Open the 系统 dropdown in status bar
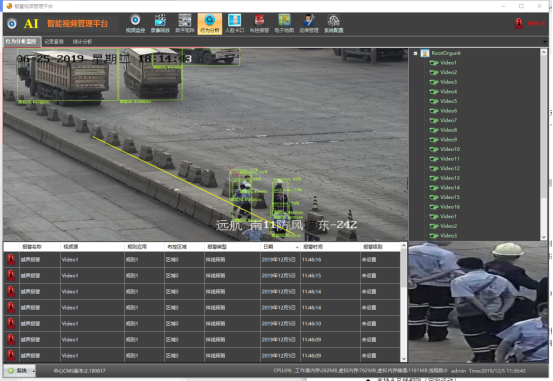Image resolution: width=553 pixels, height=381 pixels. (21, 371)
